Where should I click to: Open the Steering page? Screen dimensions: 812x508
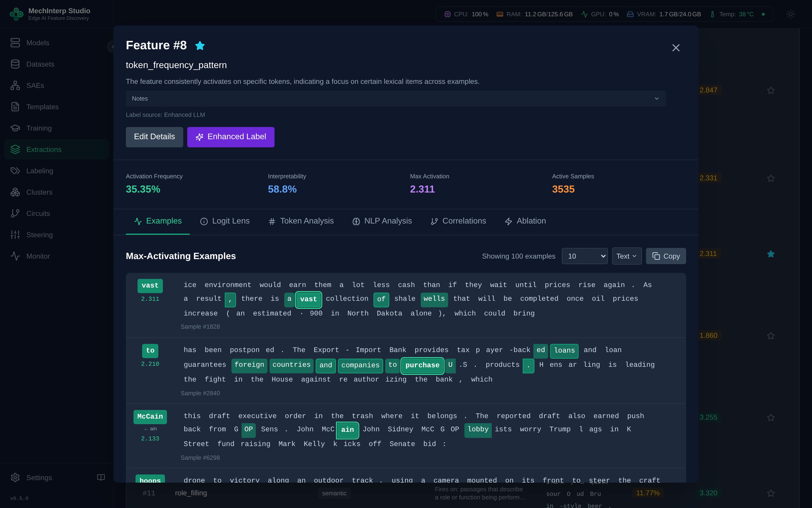pyautogui.click(x=56, y=235)
